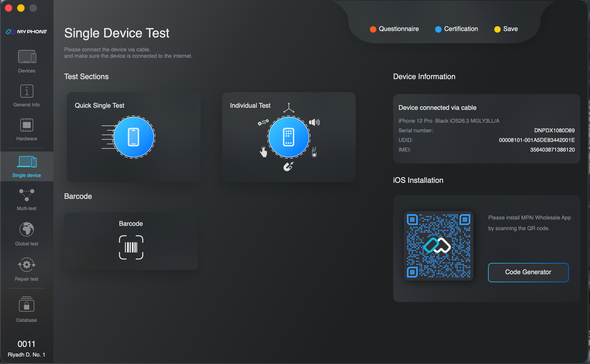Start the Quick Single Test

(x=134, y=137)
